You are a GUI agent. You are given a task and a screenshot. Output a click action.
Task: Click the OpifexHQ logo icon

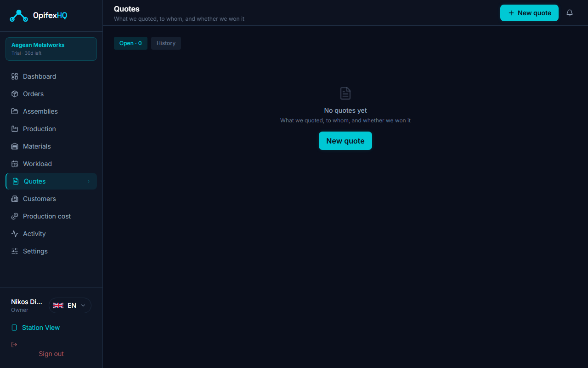(19, 16)
